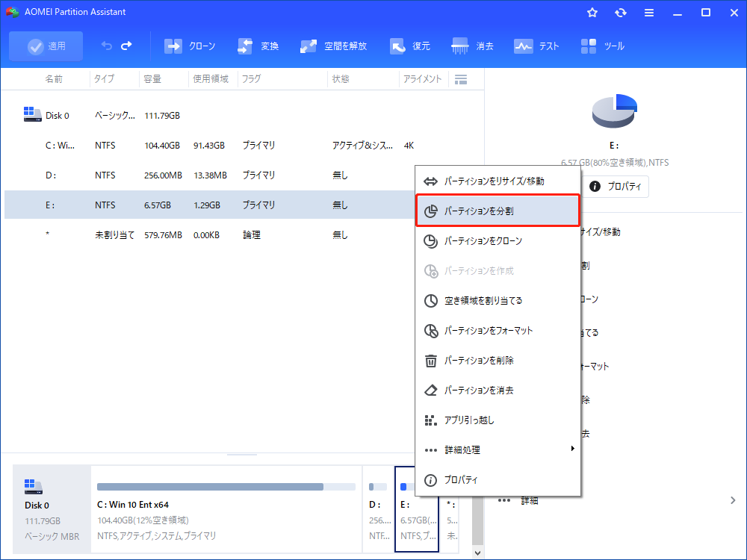Click the disk map scrollbar down arrow
Screen dimensions: 747x560
(x=478, y=553)
